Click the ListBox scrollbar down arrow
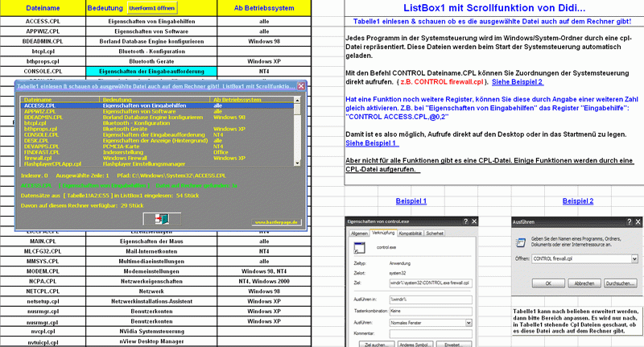 [x=297, y=163]
